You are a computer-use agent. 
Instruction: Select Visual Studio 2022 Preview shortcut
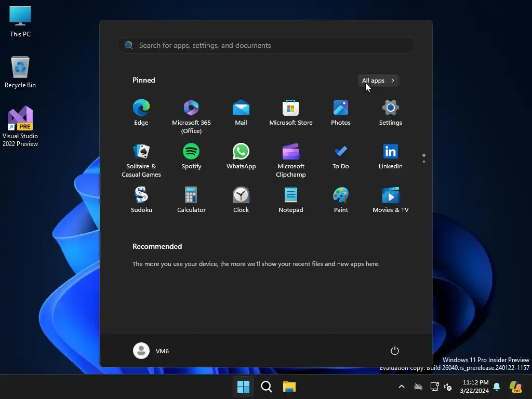pos(20,126)
